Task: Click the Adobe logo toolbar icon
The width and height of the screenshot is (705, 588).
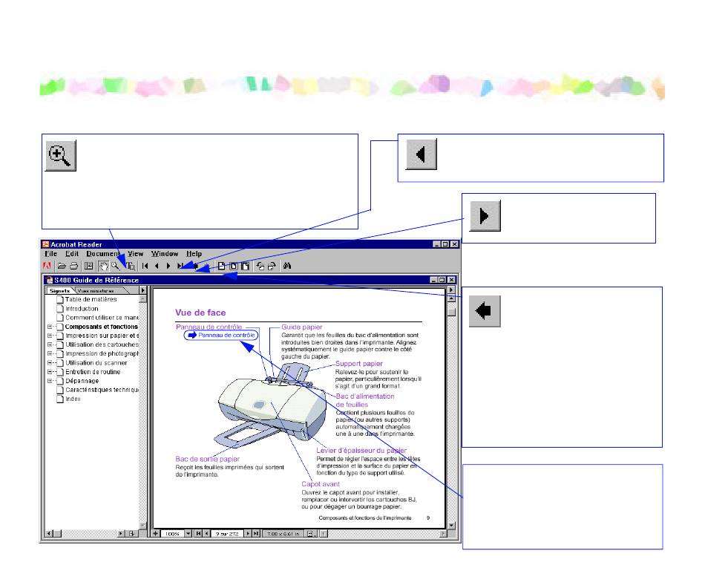Action: click(47, 266)
